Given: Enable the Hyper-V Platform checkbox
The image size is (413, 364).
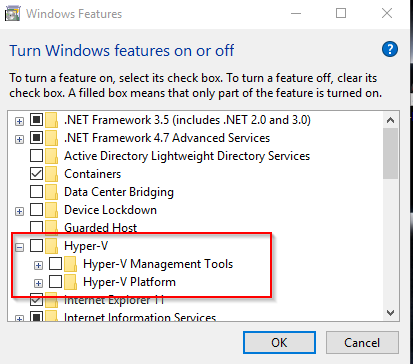Looking at the screenshot, I should pyautogui.click(x=55, y=282).
